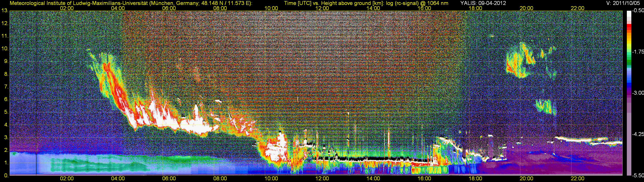
Task: Click the 16:00 label on the bottom time axis
Action: pyautogui.click(x=424, y=179)
